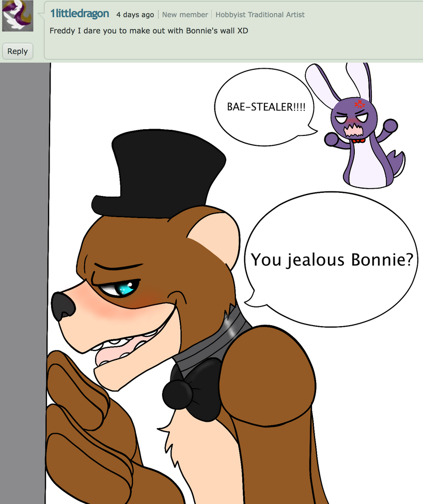Image resolution: width=423 pixels, height=504 pixels.
Task: Select the 'New member' label
Action: (185, 14)
